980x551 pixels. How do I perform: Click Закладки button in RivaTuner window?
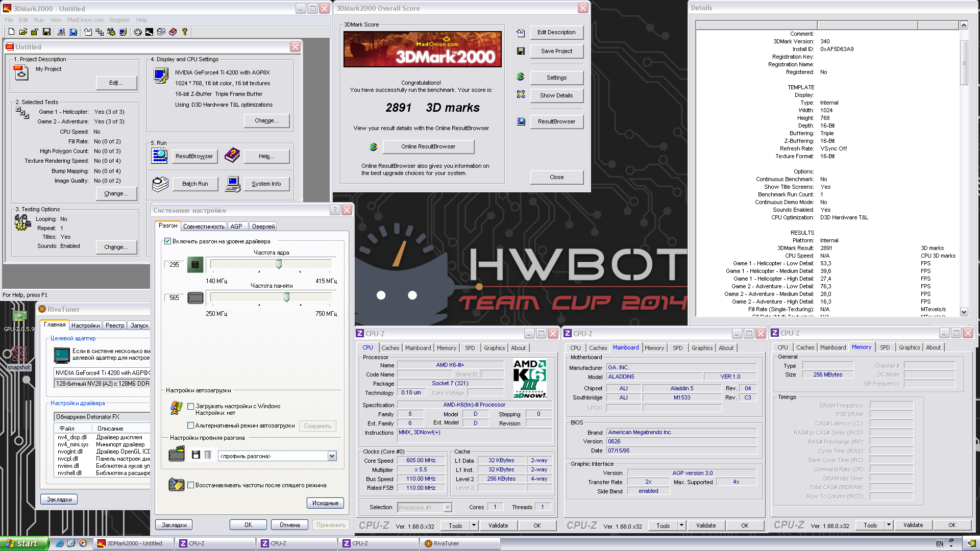(x=59, y=499)
